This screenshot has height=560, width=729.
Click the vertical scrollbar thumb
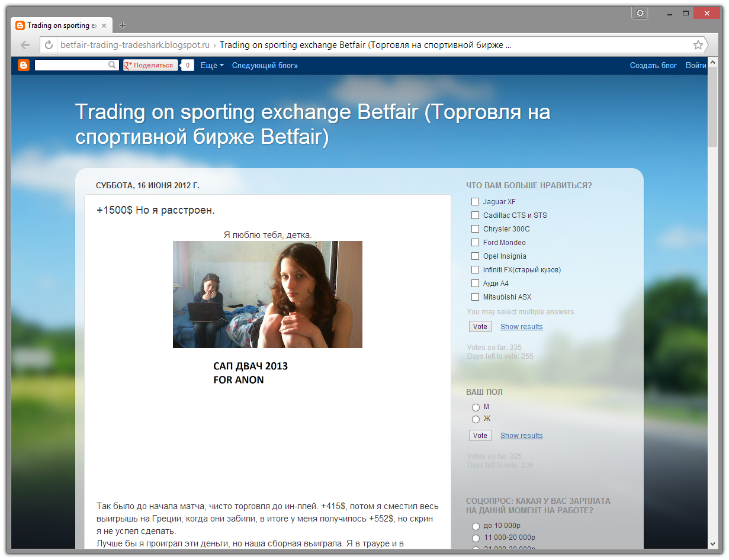click(712, 107)
